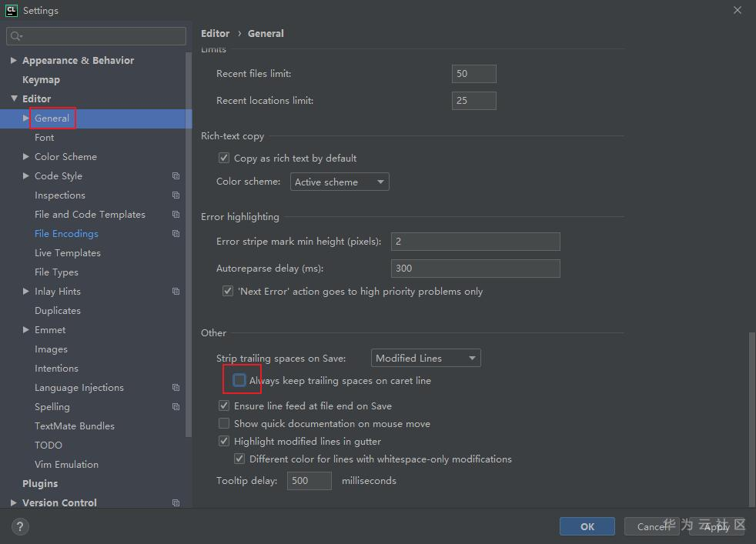Click the copy icon beside File Encodings
Image resolution: width=756 pixels, height=544 pixels.
click(176, 234)
